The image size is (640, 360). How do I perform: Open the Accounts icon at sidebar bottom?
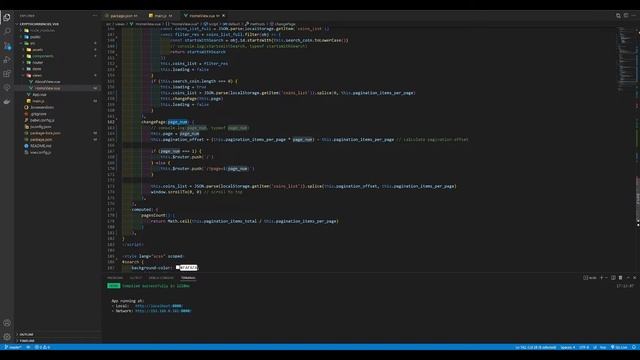coord(7,323)
